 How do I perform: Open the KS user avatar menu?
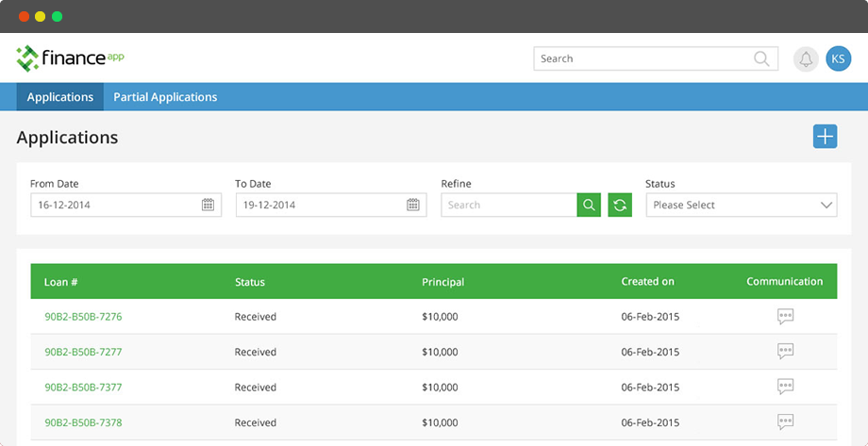click(x=838, y=58)
